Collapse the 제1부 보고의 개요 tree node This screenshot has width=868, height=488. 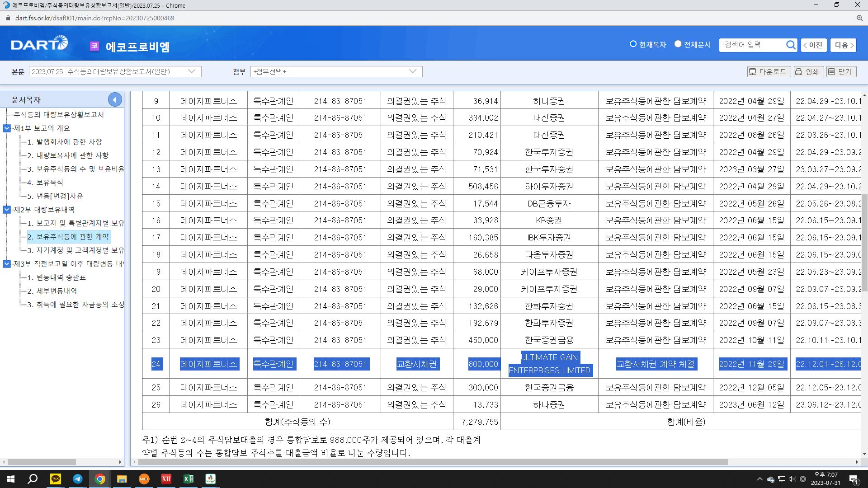pos(7,128)
